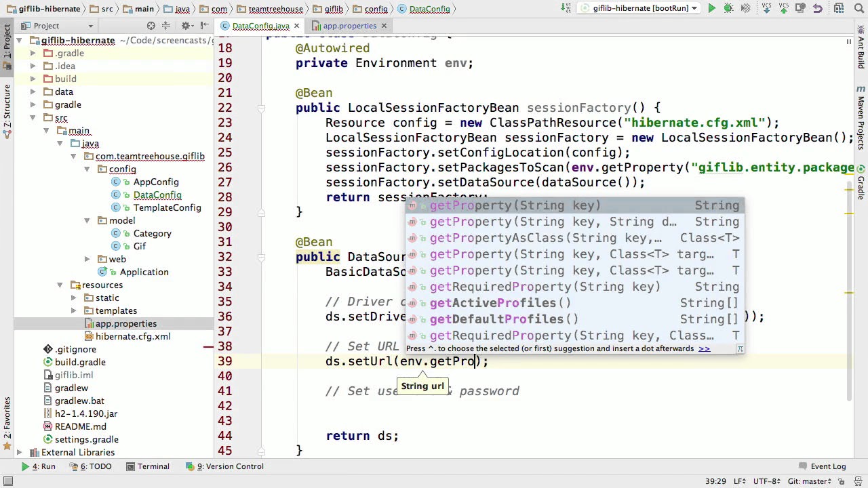
Task: Hide the Project tool window
Action: [203, 26]
